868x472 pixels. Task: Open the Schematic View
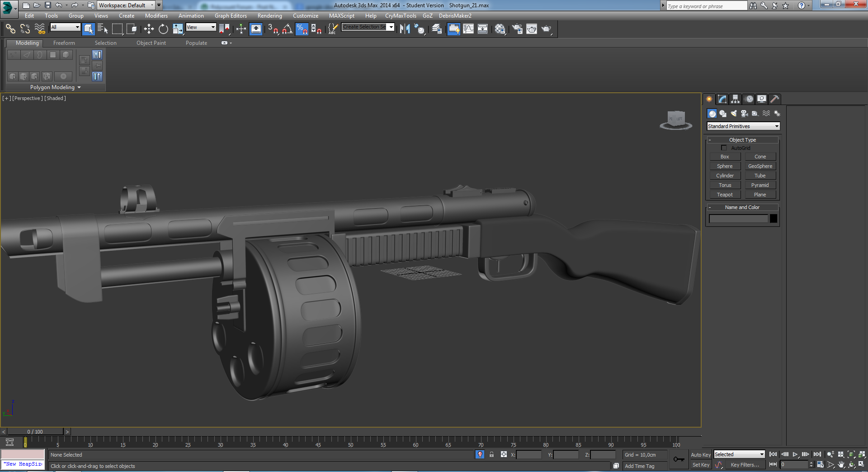tap(483, 29)
